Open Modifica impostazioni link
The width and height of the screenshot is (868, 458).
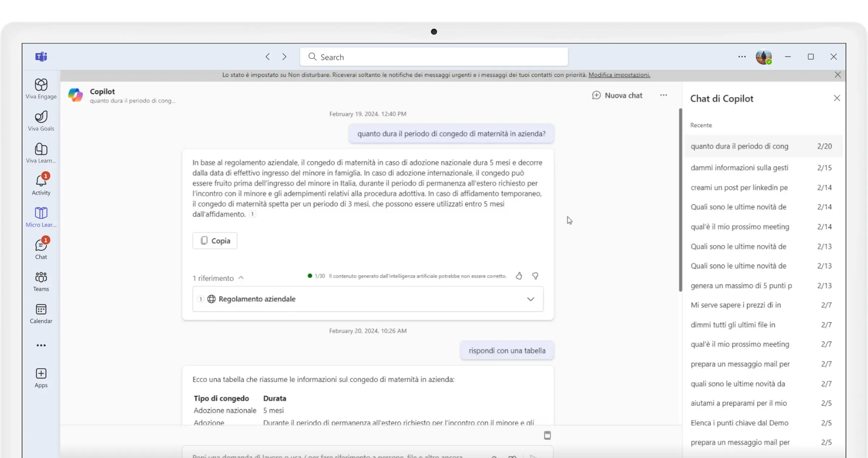(x=619, y=75)
